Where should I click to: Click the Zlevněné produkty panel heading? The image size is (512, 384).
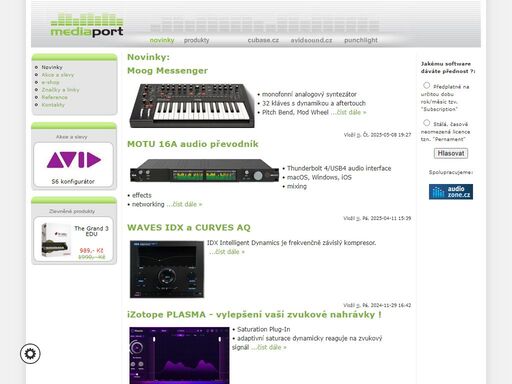(72, 211)
